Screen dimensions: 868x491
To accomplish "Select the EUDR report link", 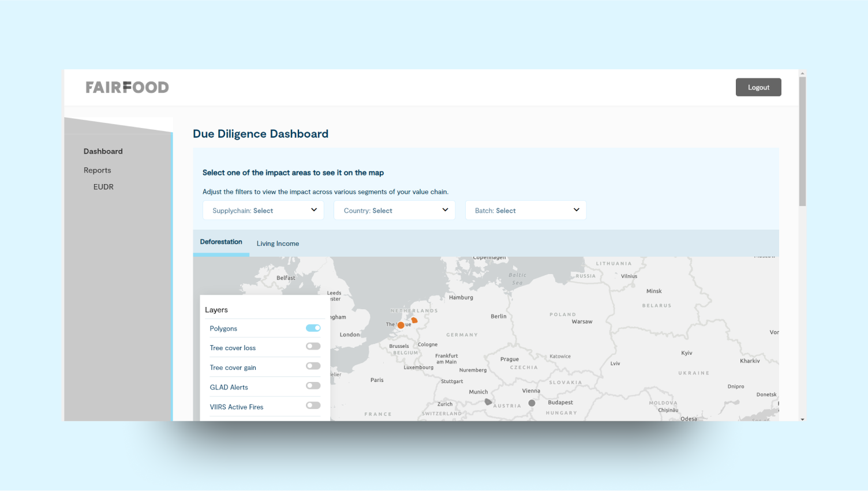I will [x=103, y=187].
